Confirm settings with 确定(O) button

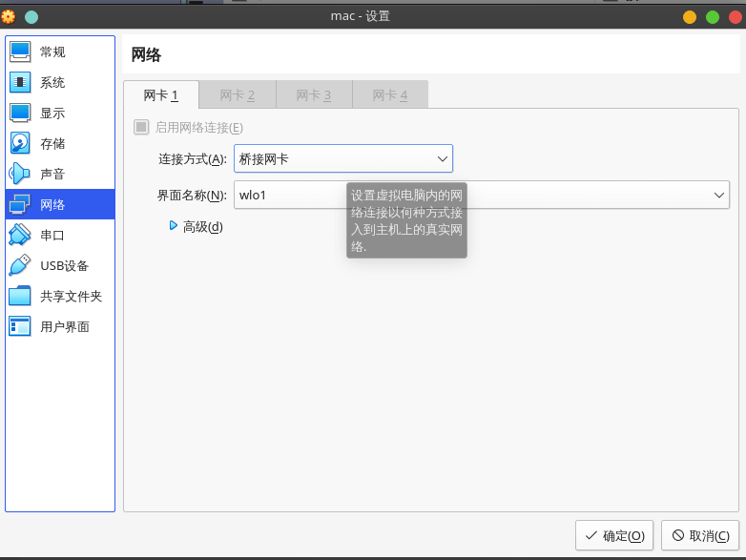(614, 536)
